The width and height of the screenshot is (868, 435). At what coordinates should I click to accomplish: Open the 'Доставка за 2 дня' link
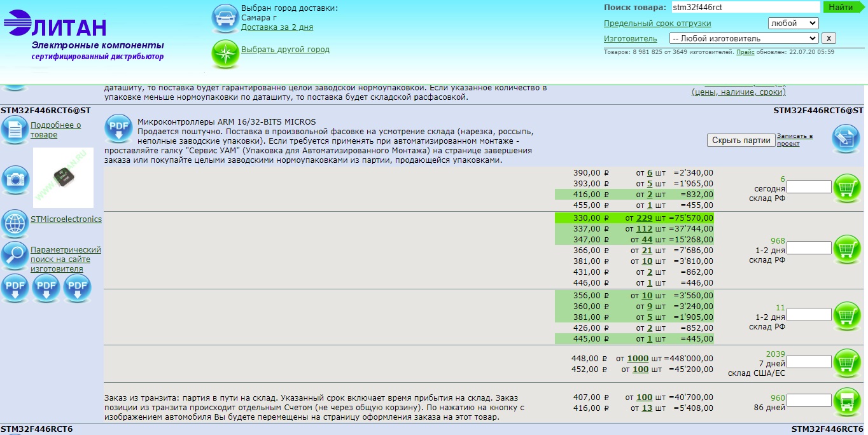coord(277,27)
